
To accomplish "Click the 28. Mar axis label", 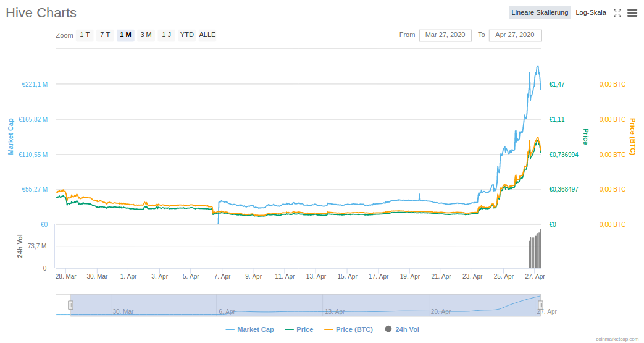I will pos(65,276).
